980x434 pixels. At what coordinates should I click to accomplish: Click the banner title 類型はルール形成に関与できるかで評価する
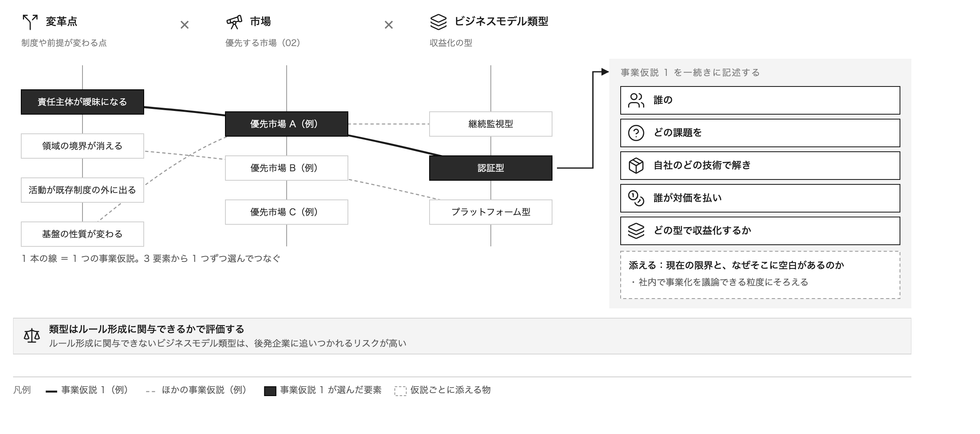point(147,329)
